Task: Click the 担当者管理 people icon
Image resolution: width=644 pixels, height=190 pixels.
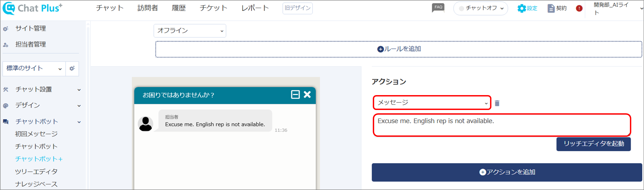Action: point(6,45)
